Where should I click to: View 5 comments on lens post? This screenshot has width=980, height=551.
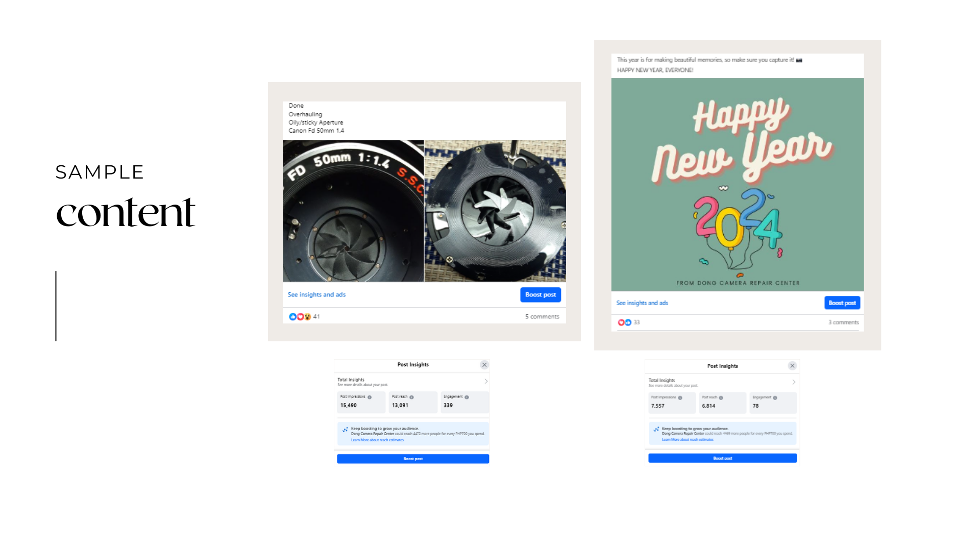(x=542, y=316)
